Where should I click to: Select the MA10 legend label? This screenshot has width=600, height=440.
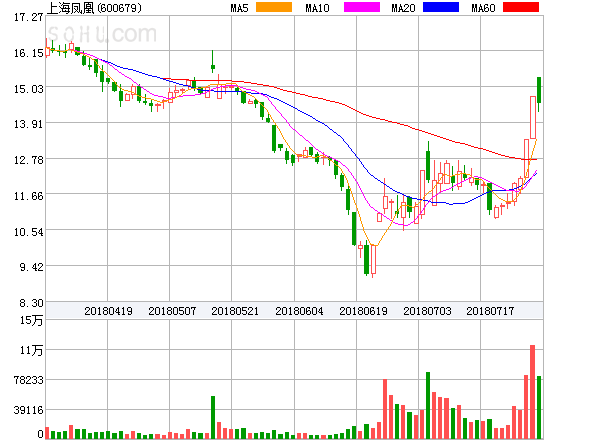click(317, 8)
